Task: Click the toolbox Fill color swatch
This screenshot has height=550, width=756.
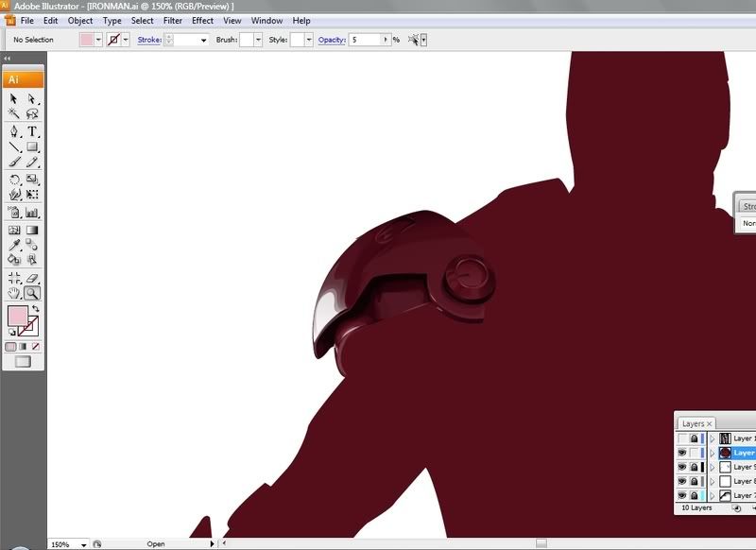Action: click(x=17, y=317)
